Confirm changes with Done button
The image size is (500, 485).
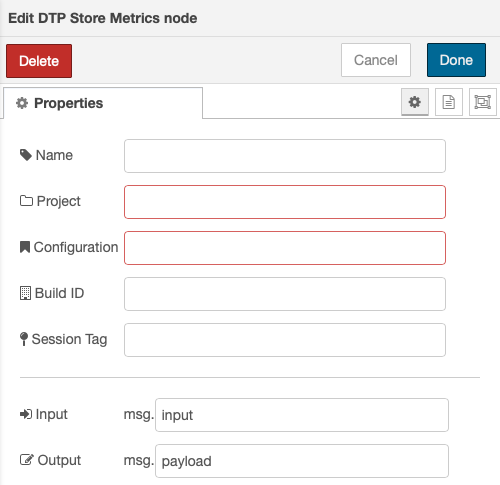(x=456, y=60)
